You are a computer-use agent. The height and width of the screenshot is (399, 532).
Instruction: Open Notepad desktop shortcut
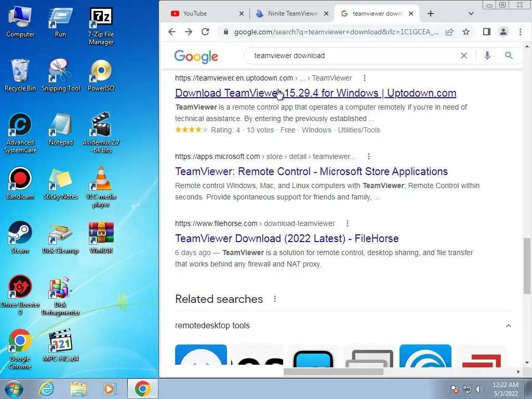[x=60, y=129]
